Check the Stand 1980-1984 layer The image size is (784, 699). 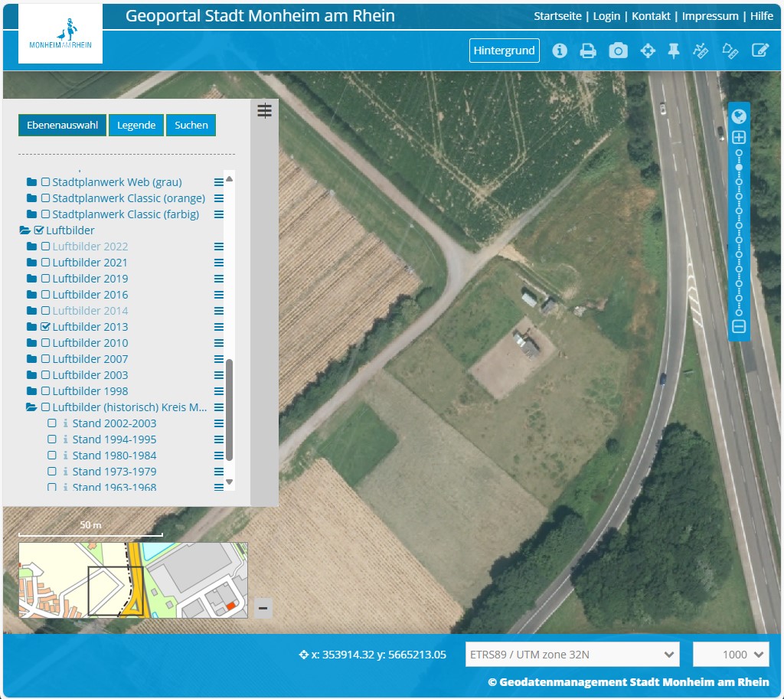coord(52,455)
